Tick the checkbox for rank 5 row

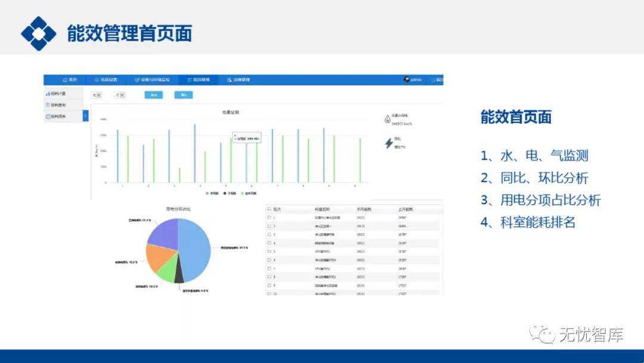point(270,251)
